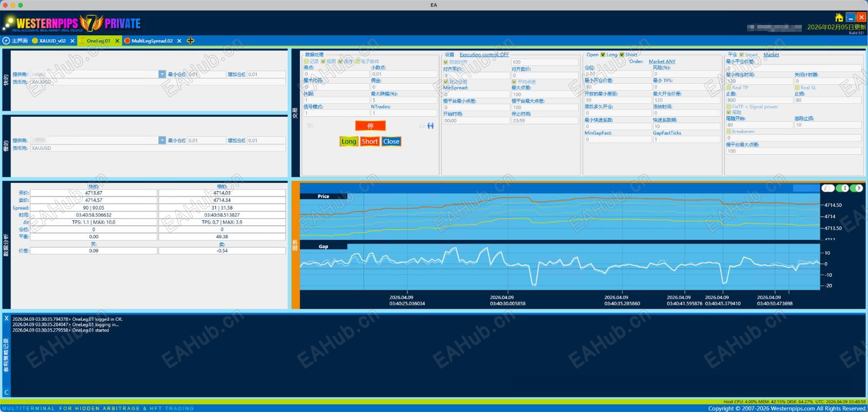Close the MultiLegSpread.02 tab with its X
868x412 pixels.
(x=179, y=41)
